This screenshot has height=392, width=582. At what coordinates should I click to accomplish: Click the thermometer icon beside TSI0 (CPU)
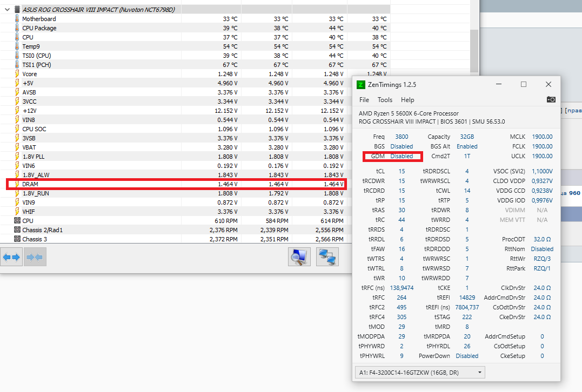[x=17, y=56]
